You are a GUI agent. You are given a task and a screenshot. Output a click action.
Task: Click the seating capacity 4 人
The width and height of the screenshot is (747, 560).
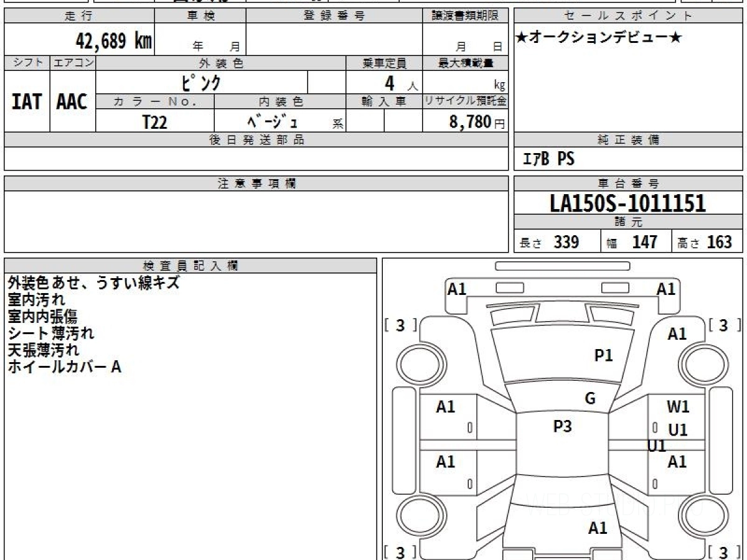(400, 83)
